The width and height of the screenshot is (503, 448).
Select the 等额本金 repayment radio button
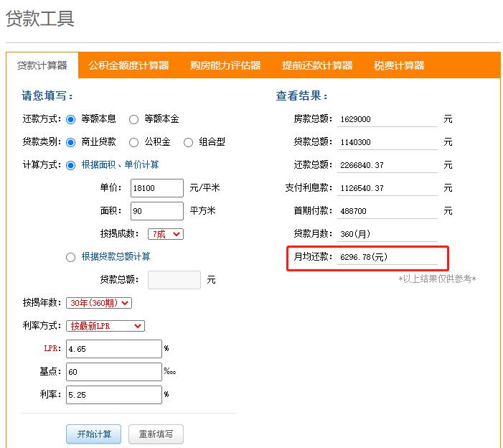pos(133,120)
